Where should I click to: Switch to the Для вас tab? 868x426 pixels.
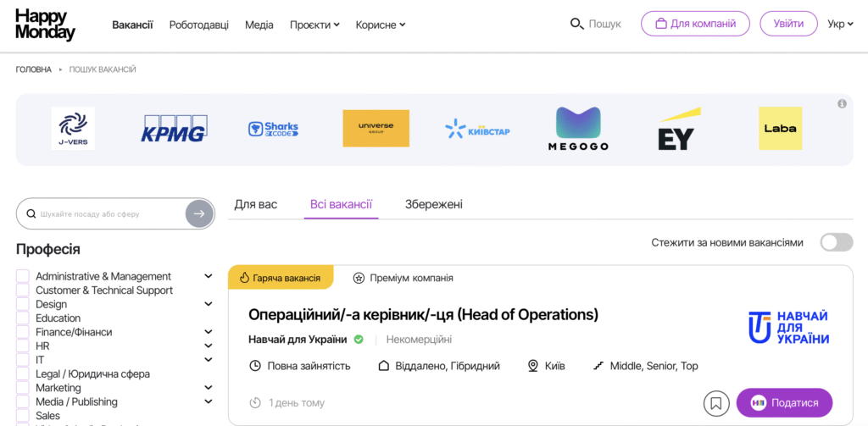tap(256, 204)
